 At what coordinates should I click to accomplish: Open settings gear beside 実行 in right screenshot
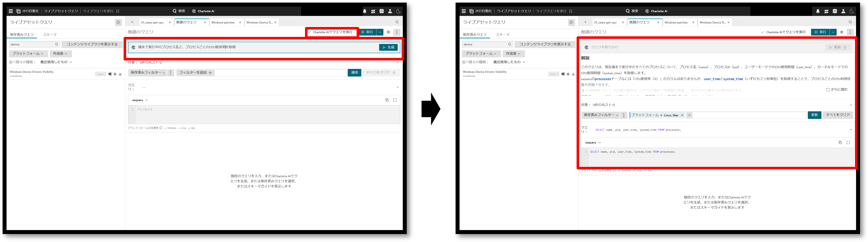841,32
